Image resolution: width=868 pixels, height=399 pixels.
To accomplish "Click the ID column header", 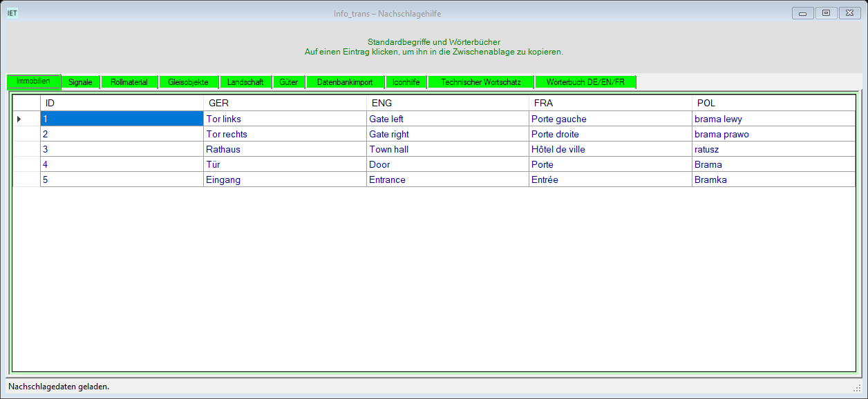I will [x=122, y=103].
